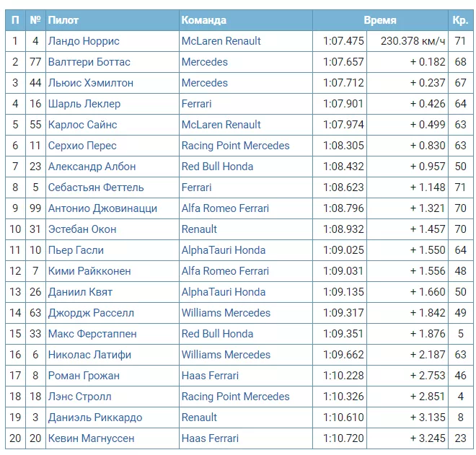Screen dimensions: 476x455
Task: Open AlphaTauri Honda link in Квят row
Action: click(224, 292)
